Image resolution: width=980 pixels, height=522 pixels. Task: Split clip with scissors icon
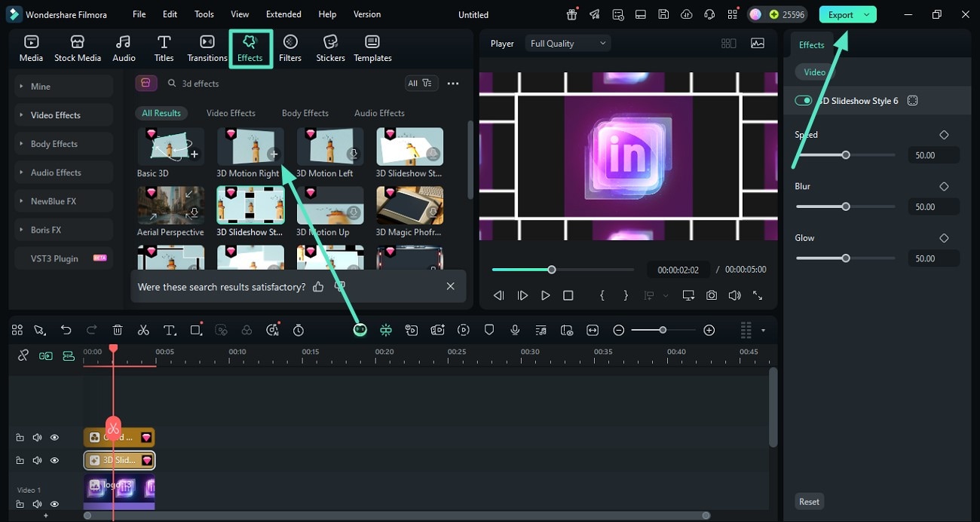pyautogui.click(x=143, y=330)
